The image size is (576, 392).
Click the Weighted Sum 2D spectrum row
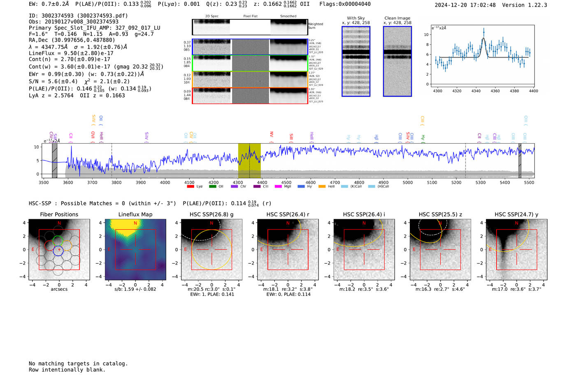250,27
